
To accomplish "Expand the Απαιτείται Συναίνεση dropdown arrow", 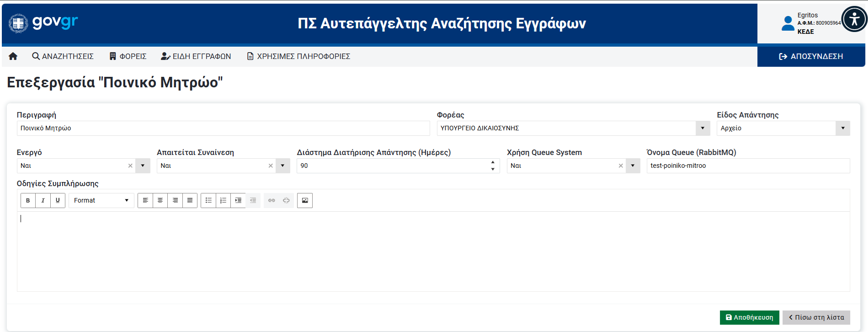I will tap(282, 166).
